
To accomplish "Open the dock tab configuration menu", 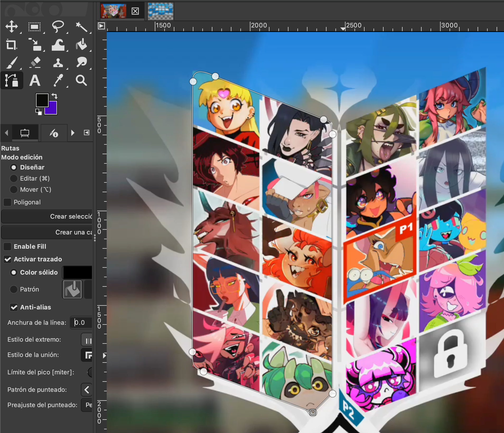I will pyautogui.click(x=87, y=133).
